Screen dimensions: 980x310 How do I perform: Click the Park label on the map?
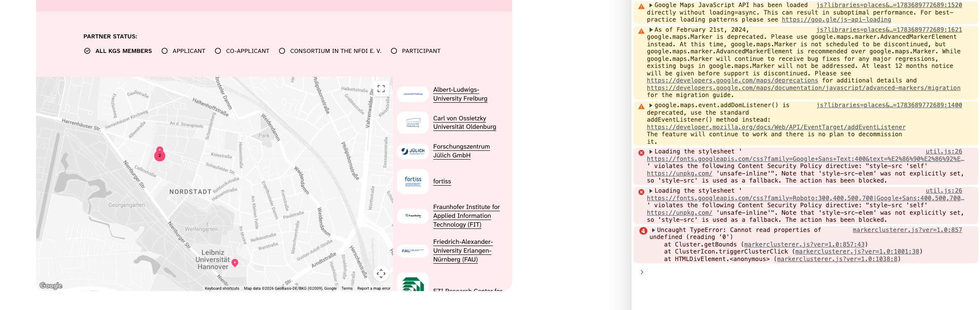264,136
